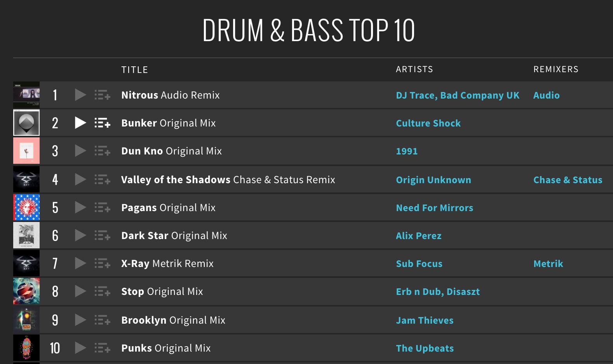Add "Valley of the Shadows" to queue

coord(102,179)
